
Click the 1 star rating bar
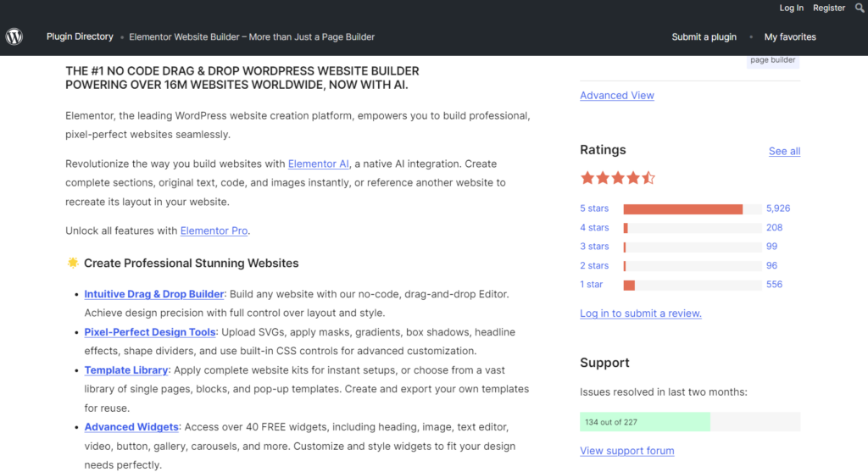(x=693, y=285)
